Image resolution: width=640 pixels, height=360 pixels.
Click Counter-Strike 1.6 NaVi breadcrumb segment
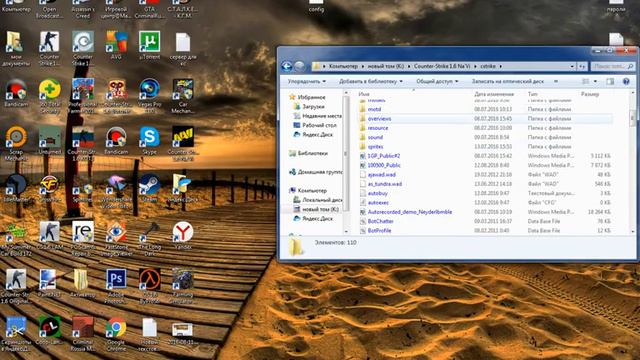tap(442, 66)
